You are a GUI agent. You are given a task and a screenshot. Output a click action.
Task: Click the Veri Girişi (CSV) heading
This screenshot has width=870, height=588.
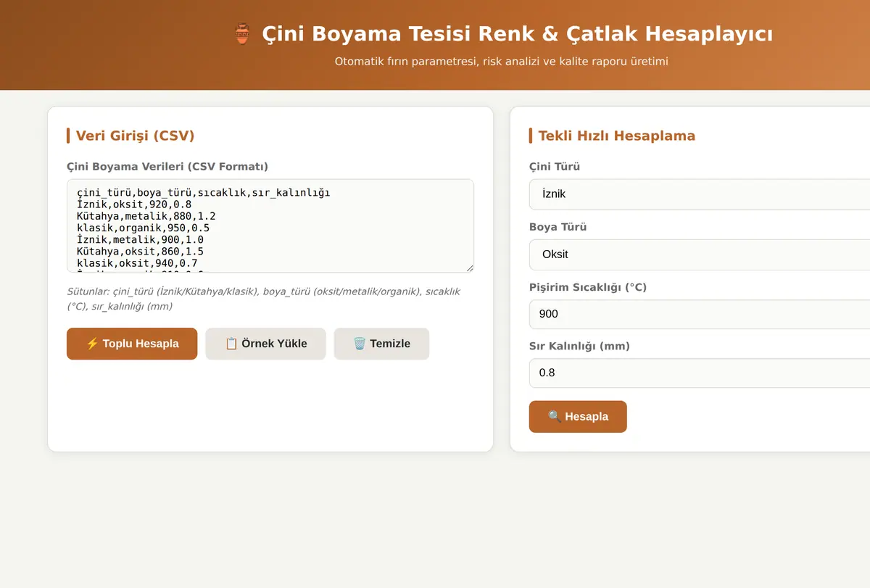click(135, 136)
